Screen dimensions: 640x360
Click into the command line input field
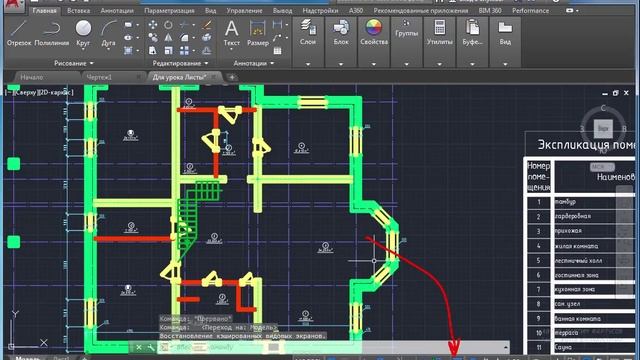coord(331,347)
